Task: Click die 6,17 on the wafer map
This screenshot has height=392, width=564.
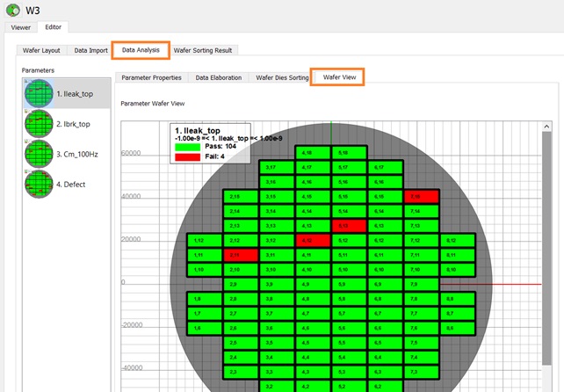Action: [386, 167]
